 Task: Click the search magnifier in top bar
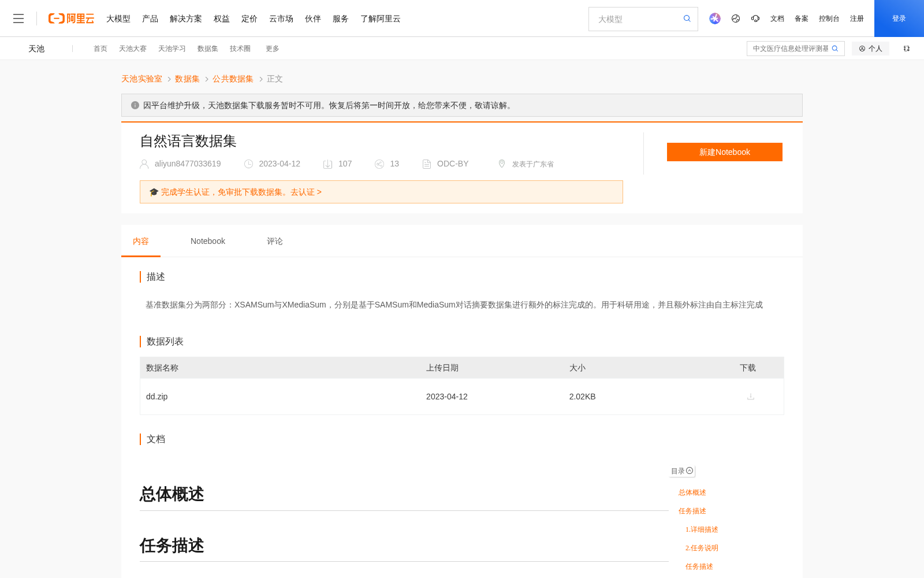(x=687, y=18)
